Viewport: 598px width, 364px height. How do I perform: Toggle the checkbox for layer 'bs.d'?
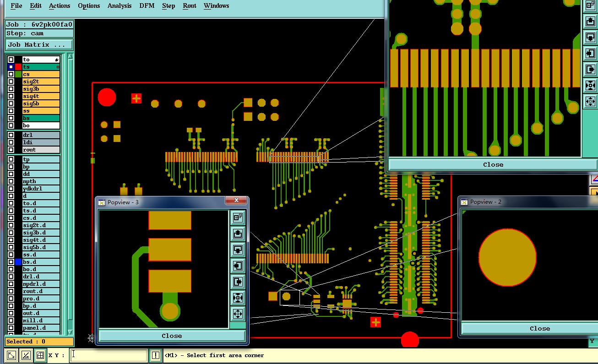[11, 262]
